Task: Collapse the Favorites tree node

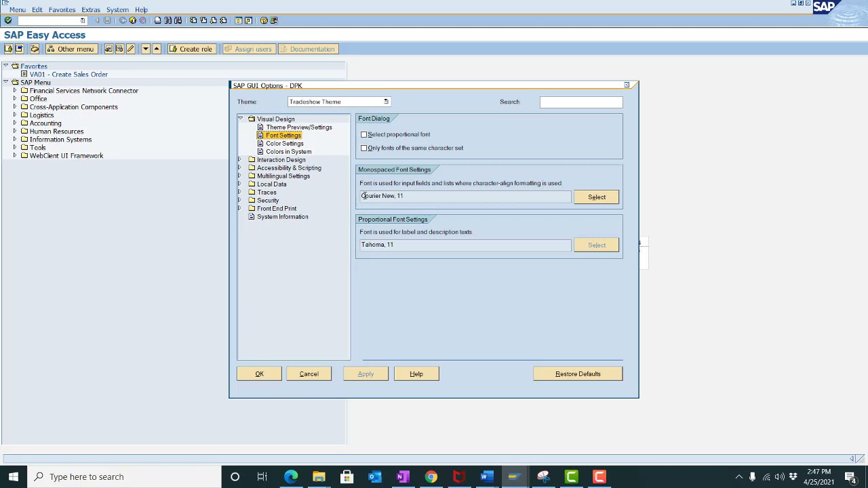Action: point(5,66)
